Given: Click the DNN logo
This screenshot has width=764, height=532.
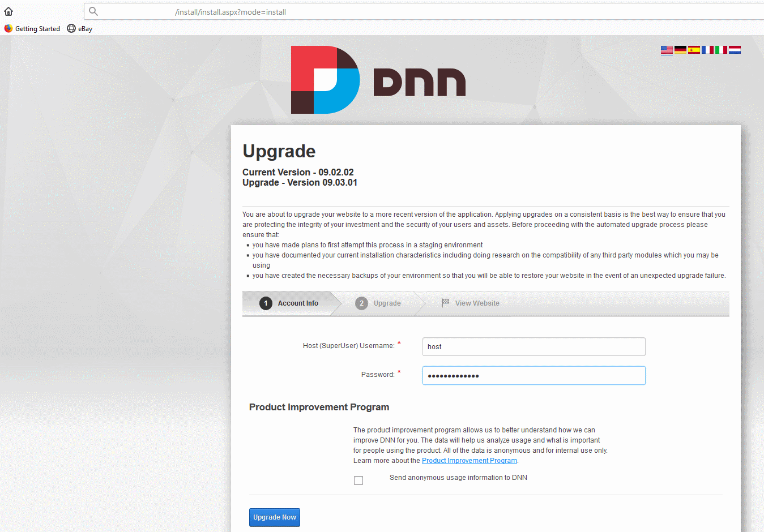Looking at the screenshot, I should click(378, 80).
